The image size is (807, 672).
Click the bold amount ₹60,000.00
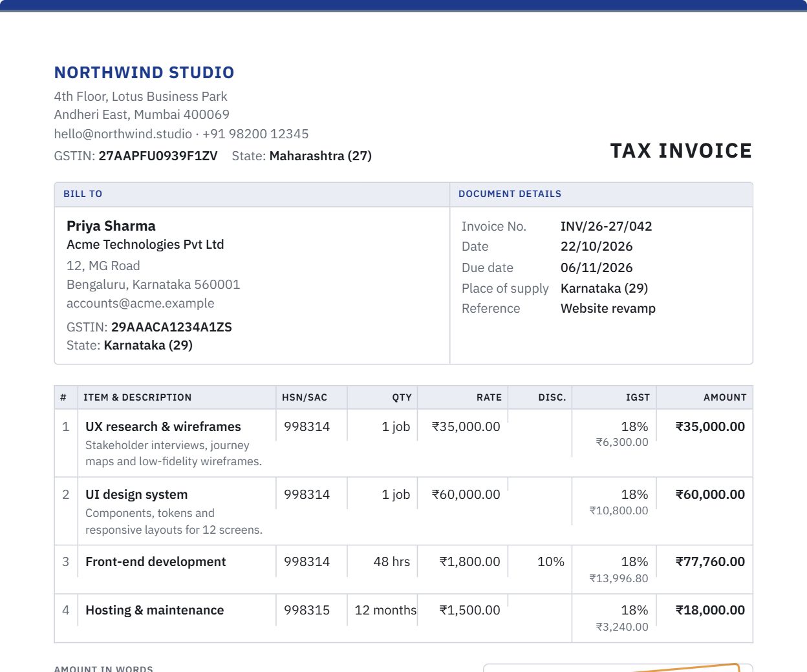tap(710, 494)
